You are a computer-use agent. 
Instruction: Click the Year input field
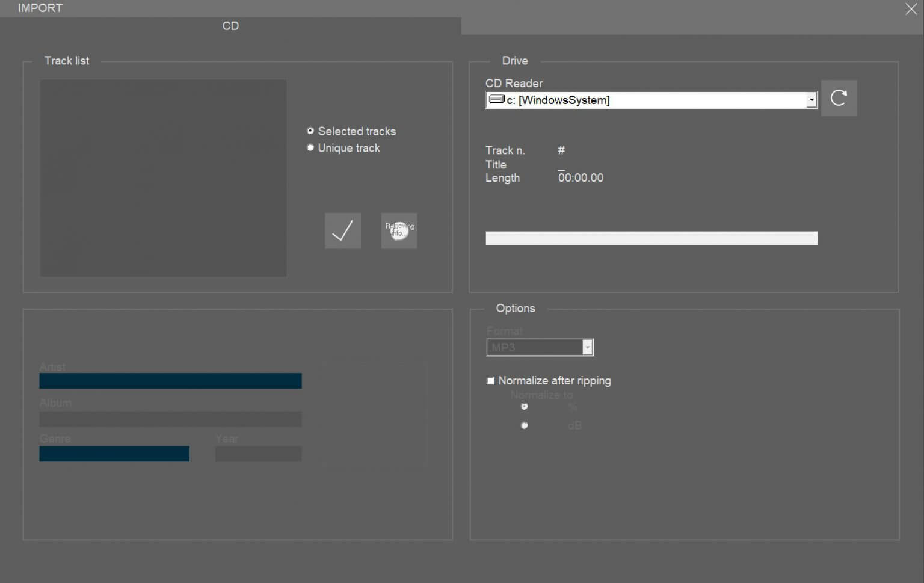click(x=258, y=454)
